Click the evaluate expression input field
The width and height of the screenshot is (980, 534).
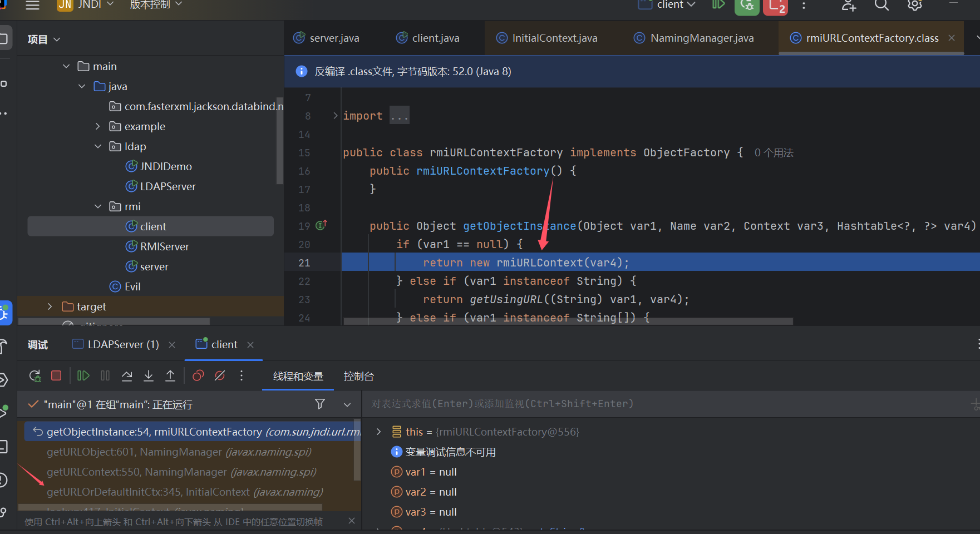665,404
